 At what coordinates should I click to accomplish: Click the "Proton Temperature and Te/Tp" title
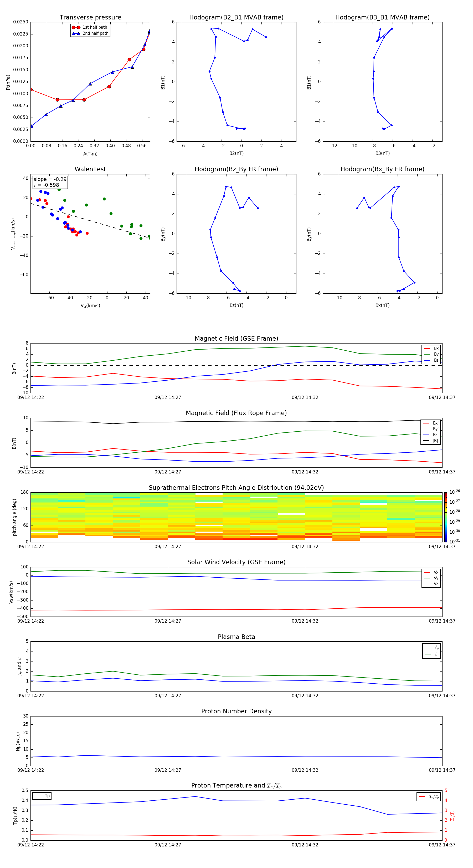point(236,786)
